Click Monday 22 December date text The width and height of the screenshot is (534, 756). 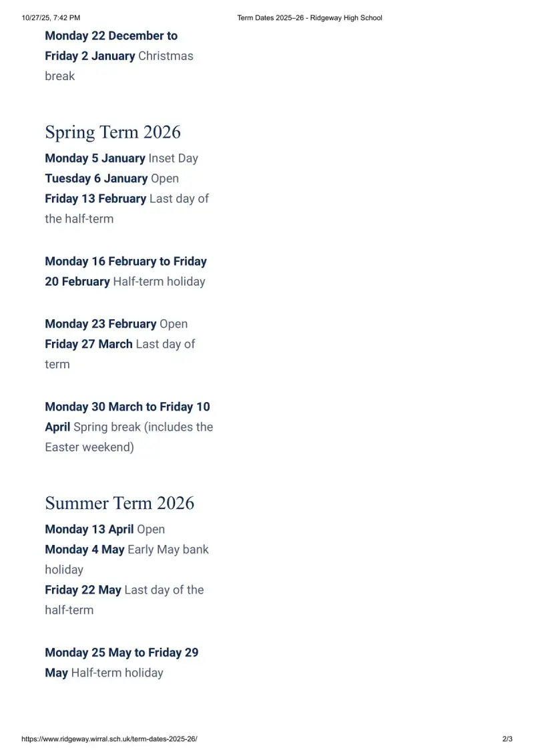[x=111, y=35]
